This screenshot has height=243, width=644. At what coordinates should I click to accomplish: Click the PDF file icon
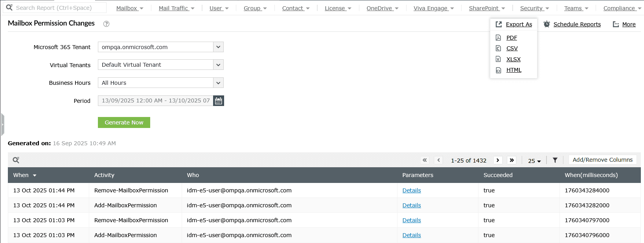pyautogui.click(x=498, y=38)
